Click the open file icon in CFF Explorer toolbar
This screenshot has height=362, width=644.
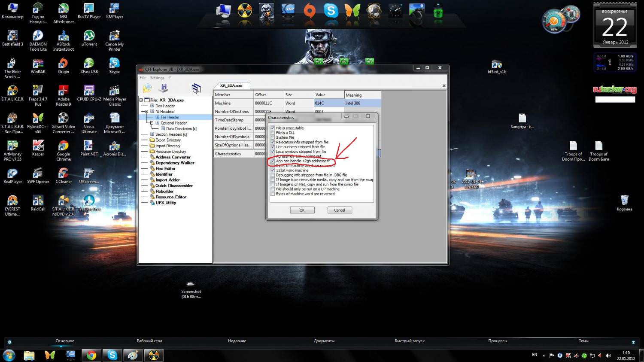(x=148, y=88)
